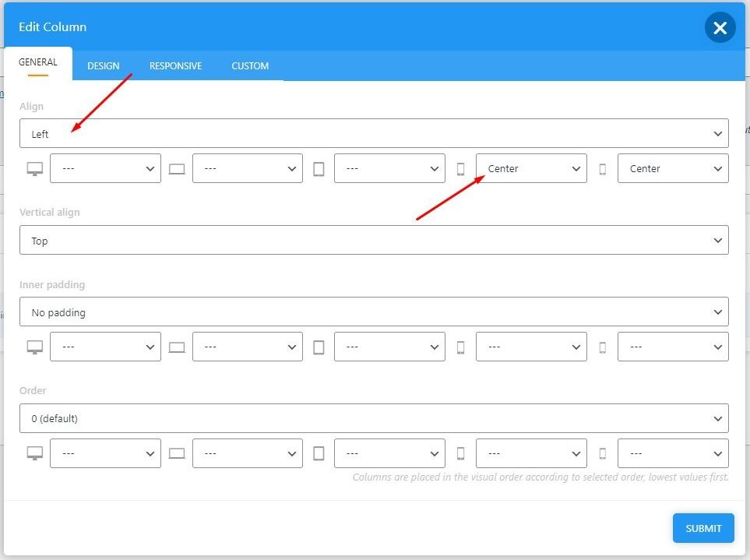The height and width of the screenshot is (560, 750).
Task: Open the large phone Order dropdown
Action: pos(531,453)
